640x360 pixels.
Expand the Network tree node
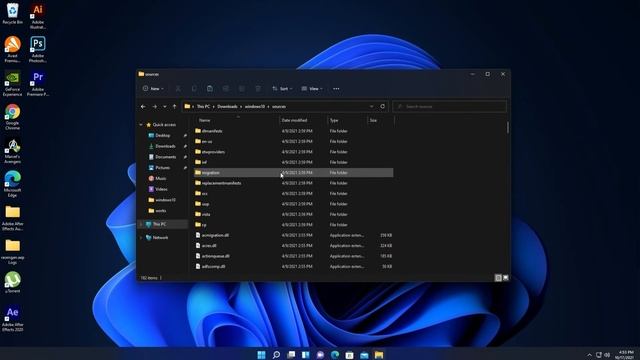pos(141,238)
